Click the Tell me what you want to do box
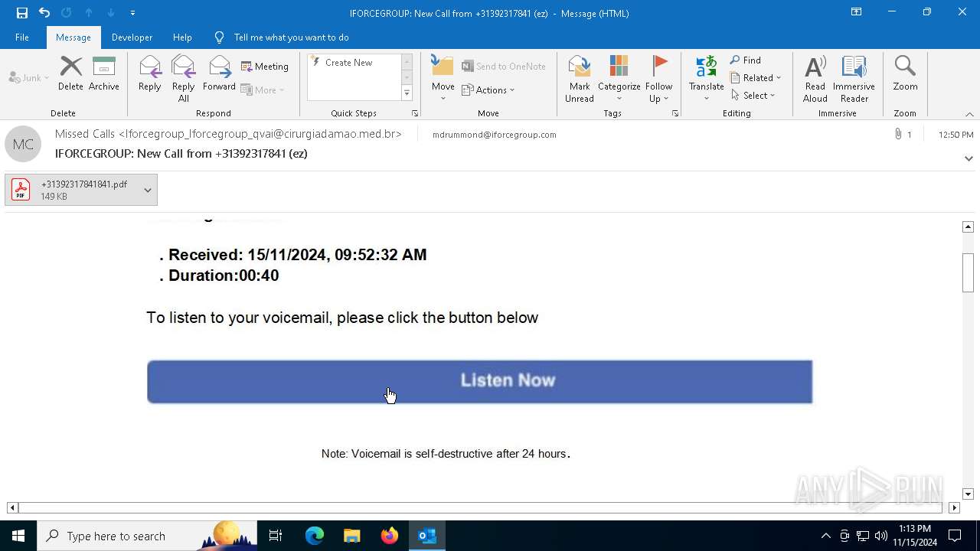Image resolution: width=980 pixels, height=551 pixels. (x=291, y=37)
